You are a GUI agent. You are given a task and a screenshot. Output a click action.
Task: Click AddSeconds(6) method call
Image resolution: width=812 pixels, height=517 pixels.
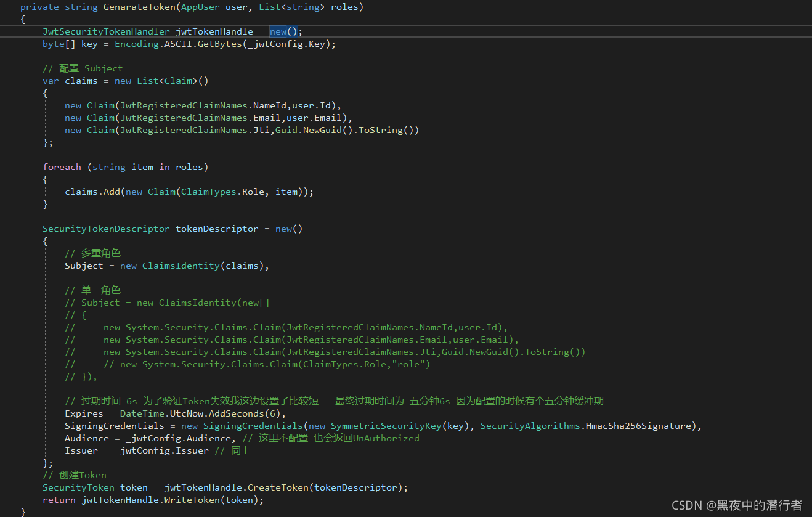tap(245, 413)
